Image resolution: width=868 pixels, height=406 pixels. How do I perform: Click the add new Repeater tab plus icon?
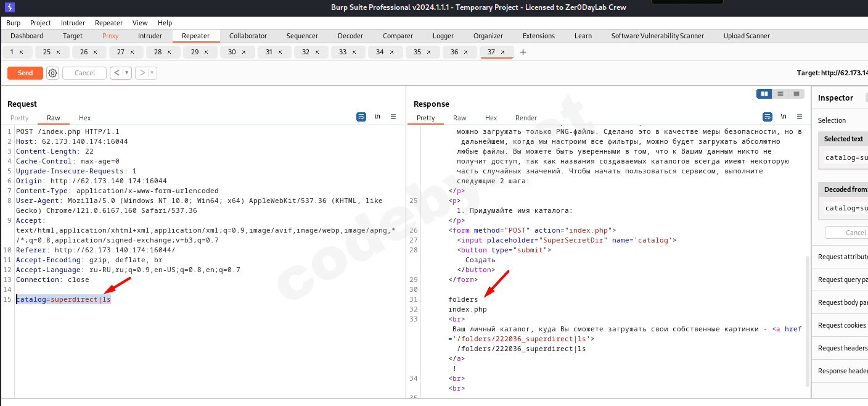(x=523, y=52)
